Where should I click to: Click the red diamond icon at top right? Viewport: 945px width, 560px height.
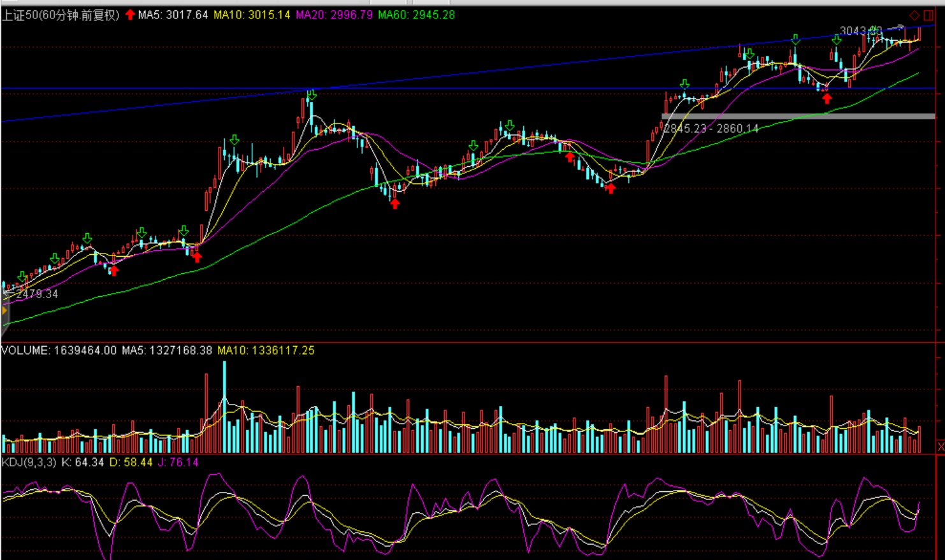point(914,15)
